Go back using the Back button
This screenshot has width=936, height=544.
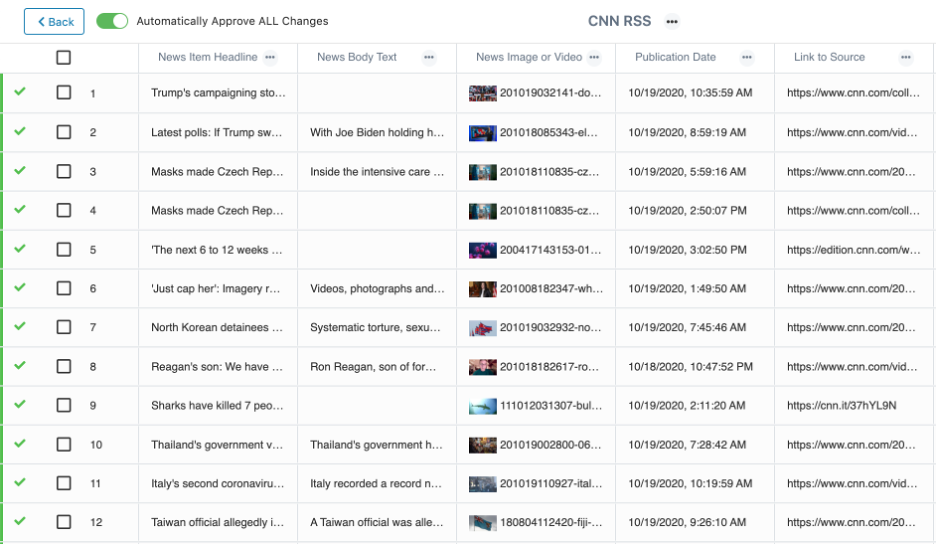(54, 21)
